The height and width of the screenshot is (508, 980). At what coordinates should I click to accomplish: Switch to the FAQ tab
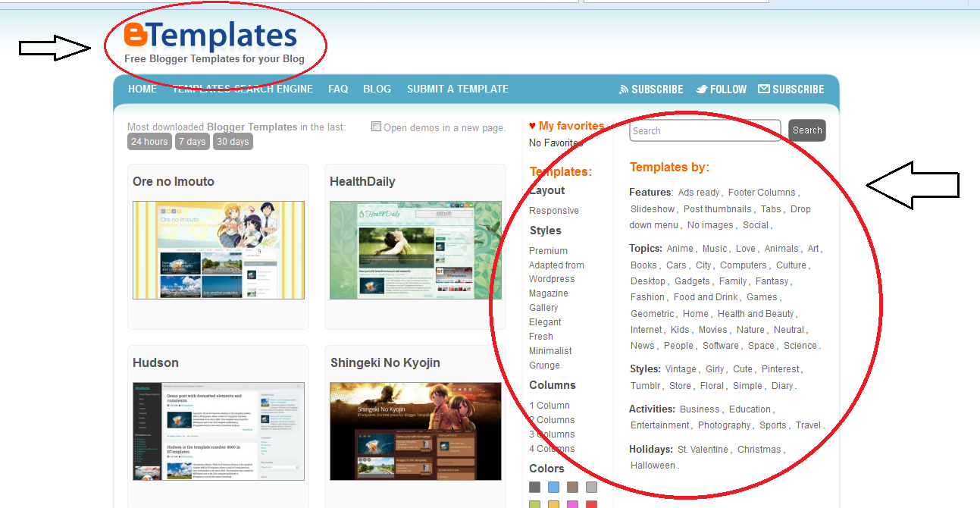(338, 89)
